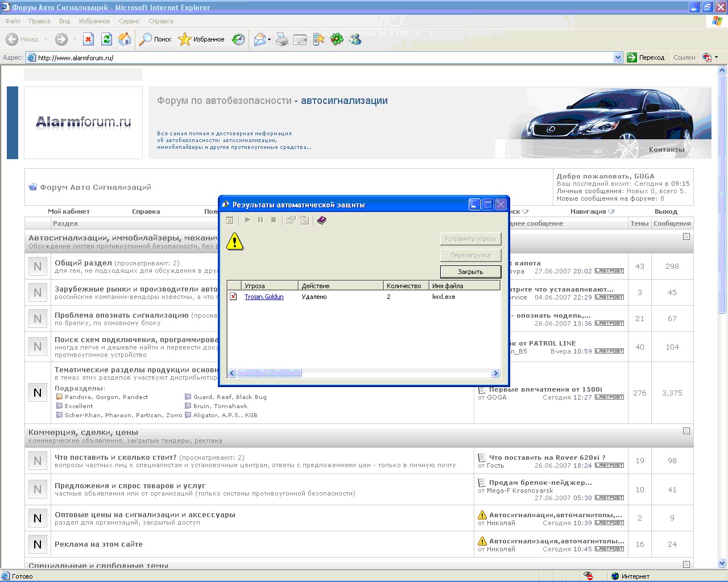
Task: Open dropdown arrow next to PDF toolbar icon
Action: coord(716,57)
